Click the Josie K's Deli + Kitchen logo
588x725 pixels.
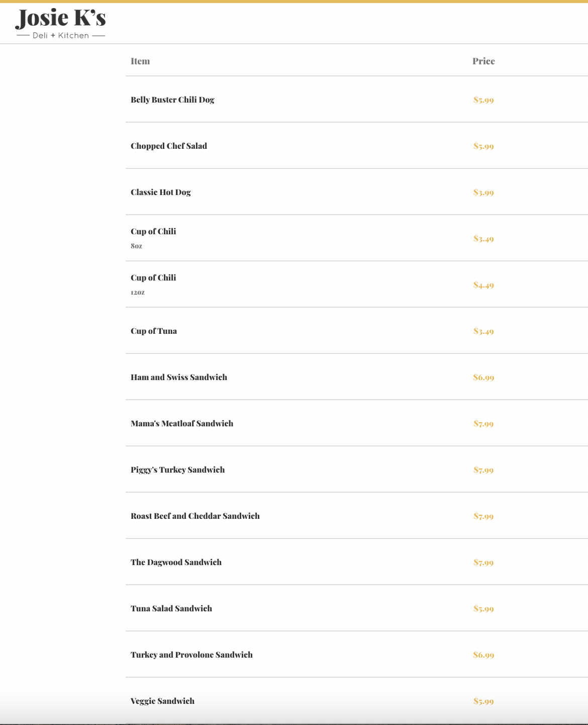coord(60,24)
